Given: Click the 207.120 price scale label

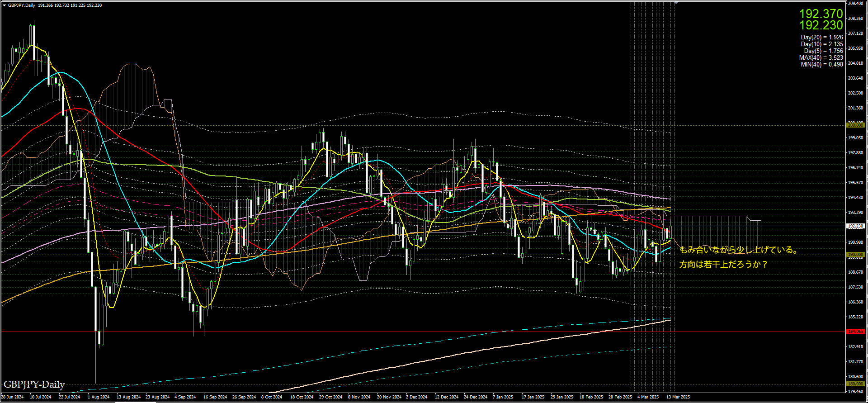Looking at the screenshot, I should tap(855, 33).
